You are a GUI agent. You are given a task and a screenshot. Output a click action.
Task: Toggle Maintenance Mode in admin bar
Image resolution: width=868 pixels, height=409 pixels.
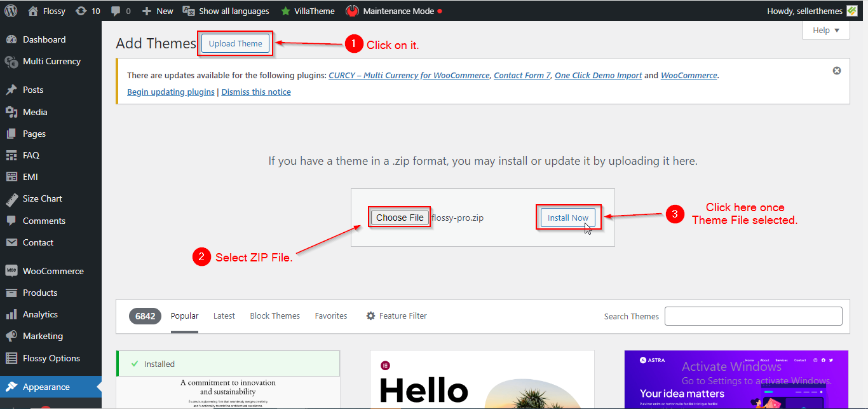tap(394, 11)
